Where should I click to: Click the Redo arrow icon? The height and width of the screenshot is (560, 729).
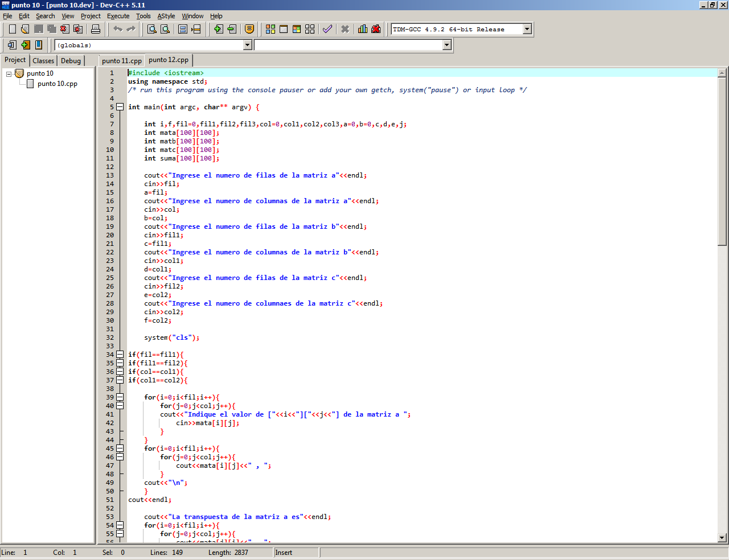point(131,29)
